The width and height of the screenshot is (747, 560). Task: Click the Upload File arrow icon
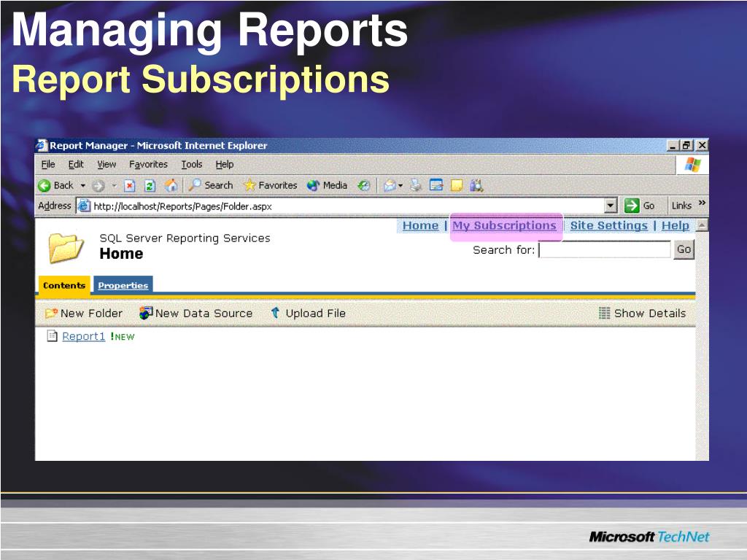275,313
